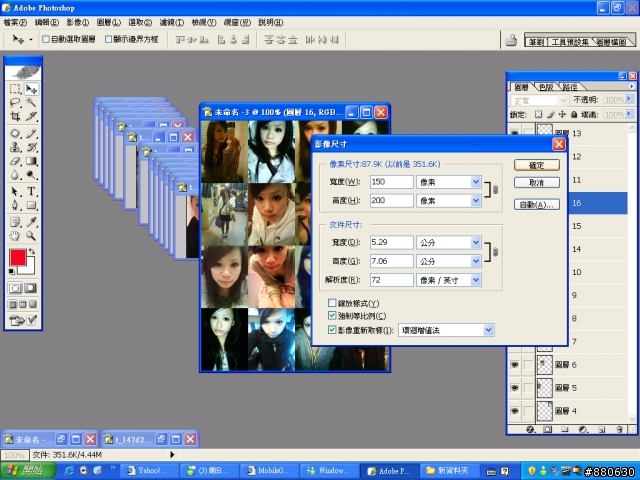Hide layer 6 with eye icon
The height and width of the screenshot is (480, 640).
515,365
